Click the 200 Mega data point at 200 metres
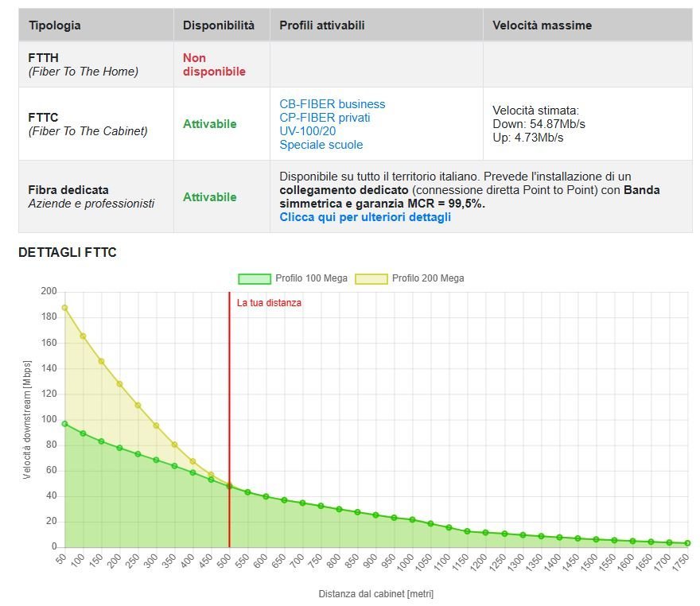 (119, 383)
